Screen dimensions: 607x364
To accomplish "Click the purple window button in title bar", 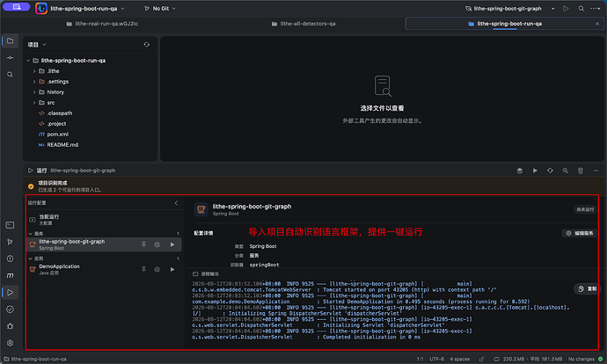I will pos(16,6).
